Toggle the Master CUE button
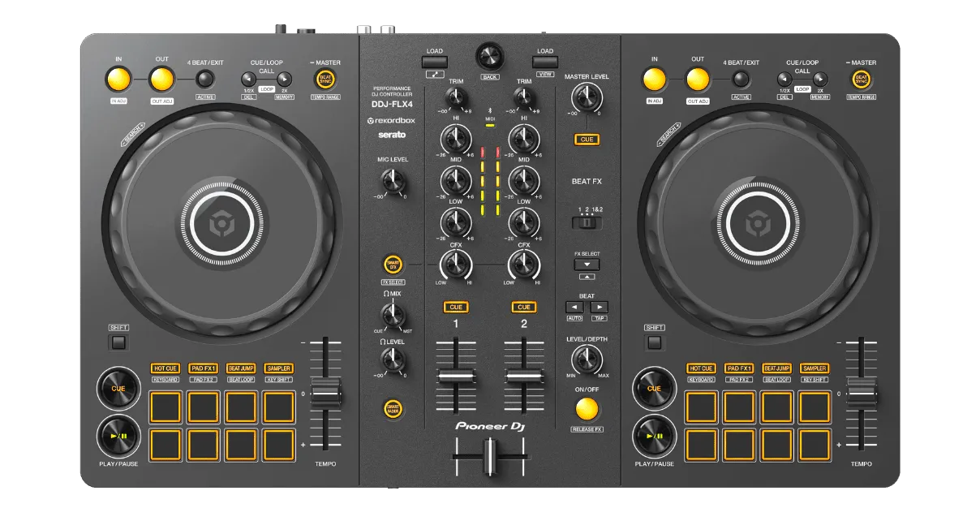The width and height of the screenshot is (980, 521). pyautogui.click(x=587, y=140)
